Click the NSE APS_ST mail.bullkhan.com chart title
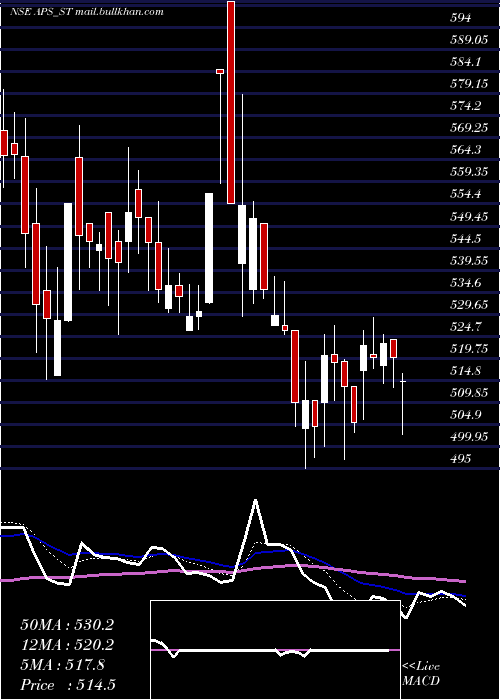Viewport: 500px width, 700px height. [x=87, y=12]
